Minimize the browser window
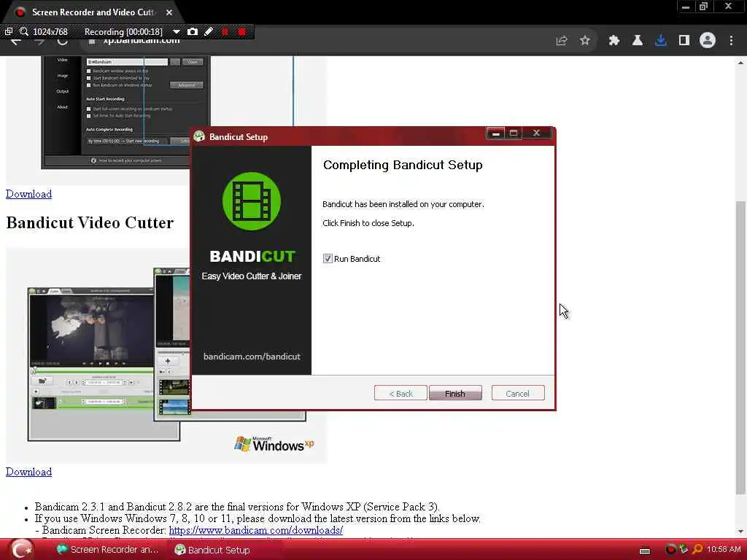The height and width of the screenshot is (560, 747). [x=686, y=7]
